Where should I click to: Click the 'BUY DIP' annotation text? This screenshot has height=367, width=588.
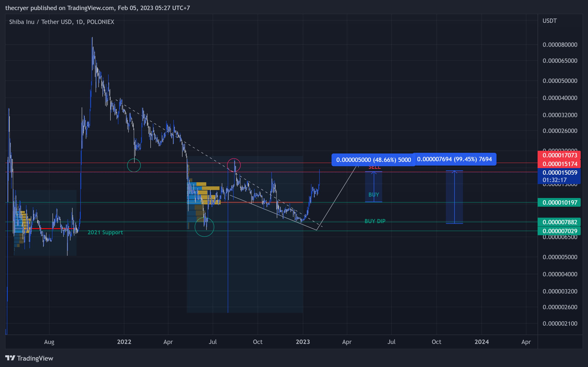(375, 221)
